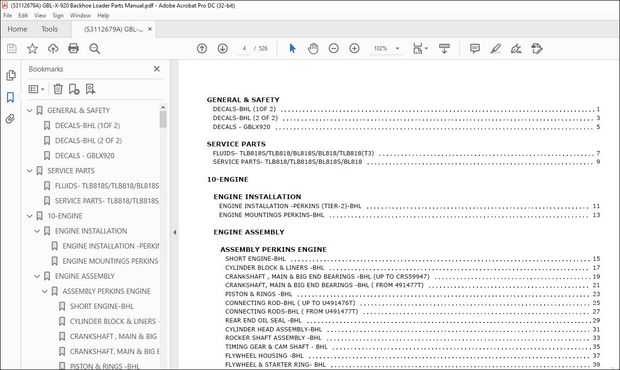
Task: Select DECALS-BHL (2 OF 2) bookmark
Action: pos(89,141)
